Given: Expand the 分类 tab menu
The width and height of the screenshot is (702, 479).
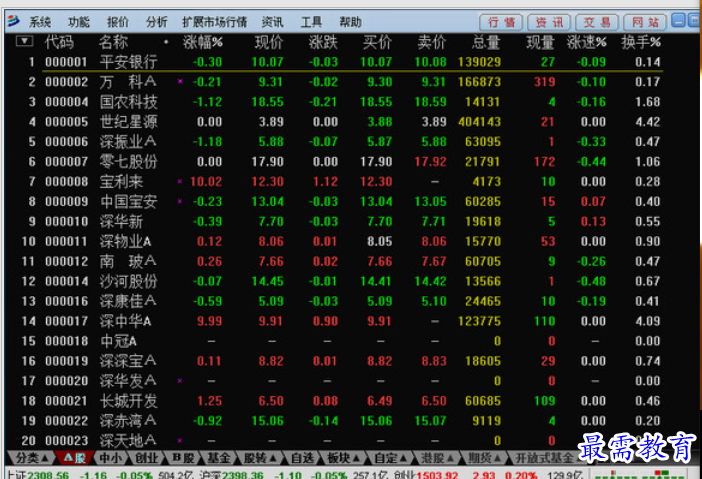Looking at the screenshot, I should (31, 458).
